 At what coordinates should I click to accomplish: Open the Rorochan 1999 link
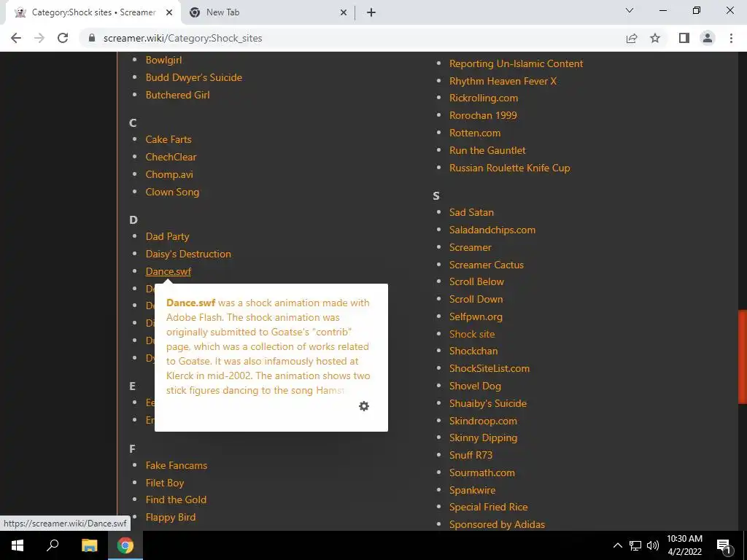pyautogui.click(x=483, y=115)
